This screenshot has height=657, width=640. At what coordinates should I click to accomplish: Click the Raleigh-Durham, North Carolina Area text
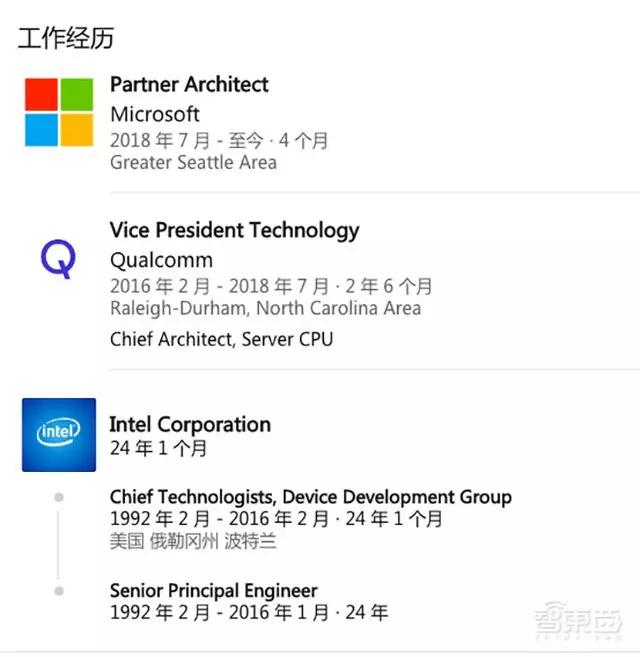(x=265, y=308)
